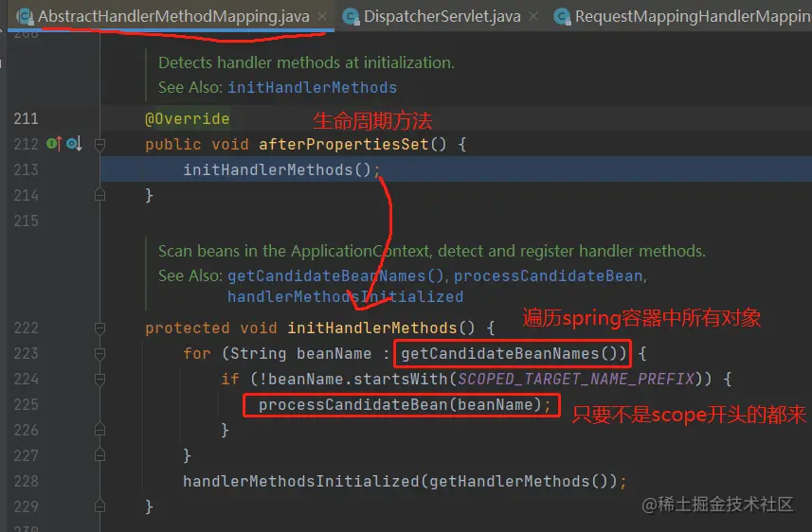Collapse afterPropertiesSet method at line 212
Image resolution: width=812 pixels, height=532 pixels.
pyautogui.click(x=99, y=145)
